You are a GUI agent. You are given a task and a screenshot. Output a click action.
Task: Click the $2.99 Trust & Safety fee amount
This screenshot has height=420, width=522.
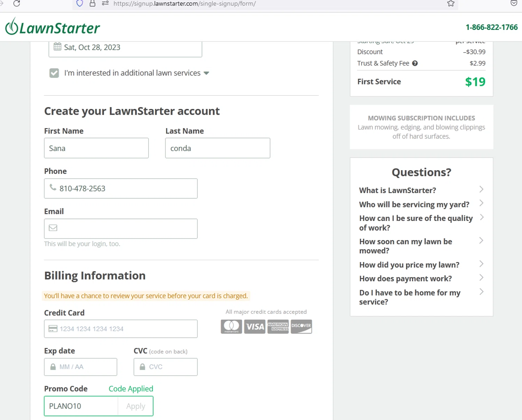477,63
